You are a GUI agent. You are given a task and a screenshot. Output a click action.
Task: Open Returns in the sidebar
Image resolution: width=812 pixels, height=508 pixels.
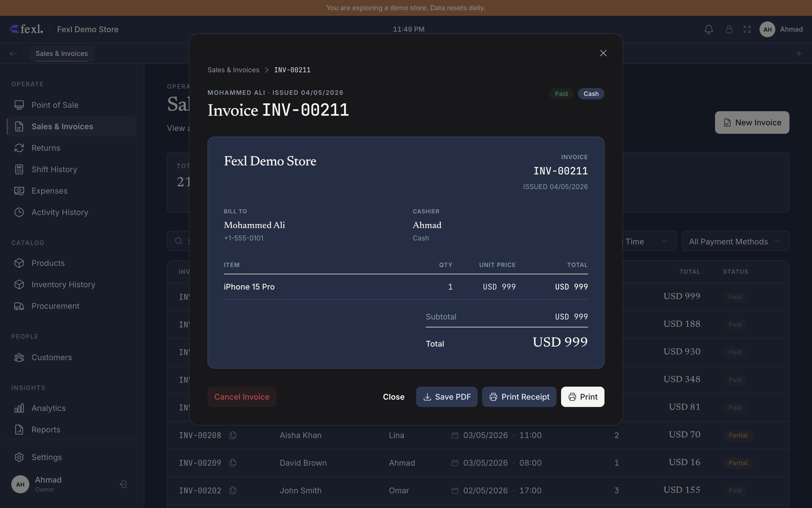point(71,148)
